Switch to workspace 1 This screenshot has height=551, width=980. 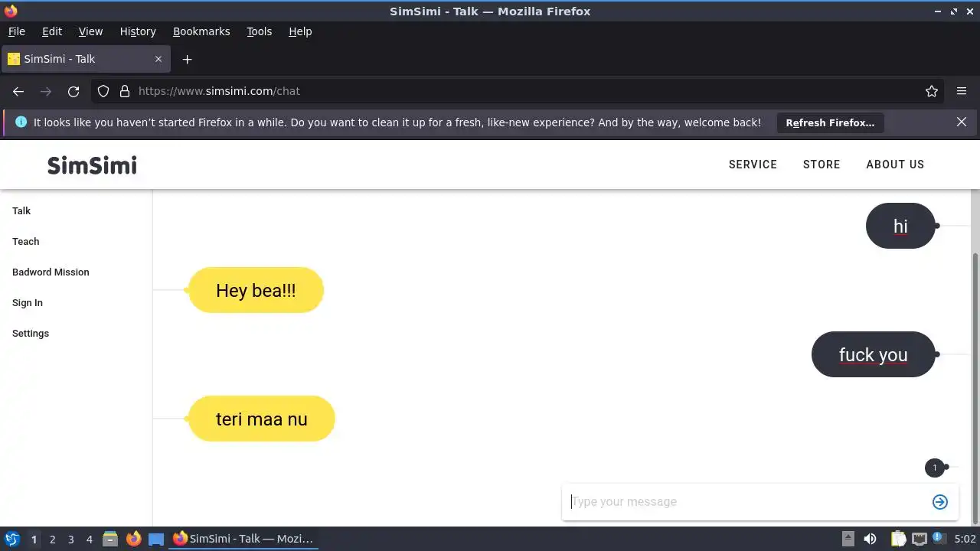pyautogui.click(x=34, y=540)
